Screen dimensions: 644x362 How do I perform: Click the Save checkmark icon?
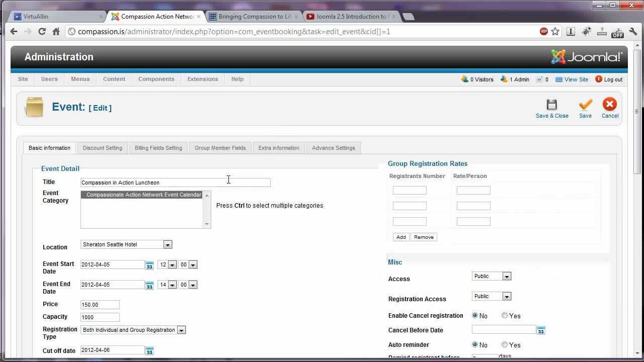(x=585, y=105)
